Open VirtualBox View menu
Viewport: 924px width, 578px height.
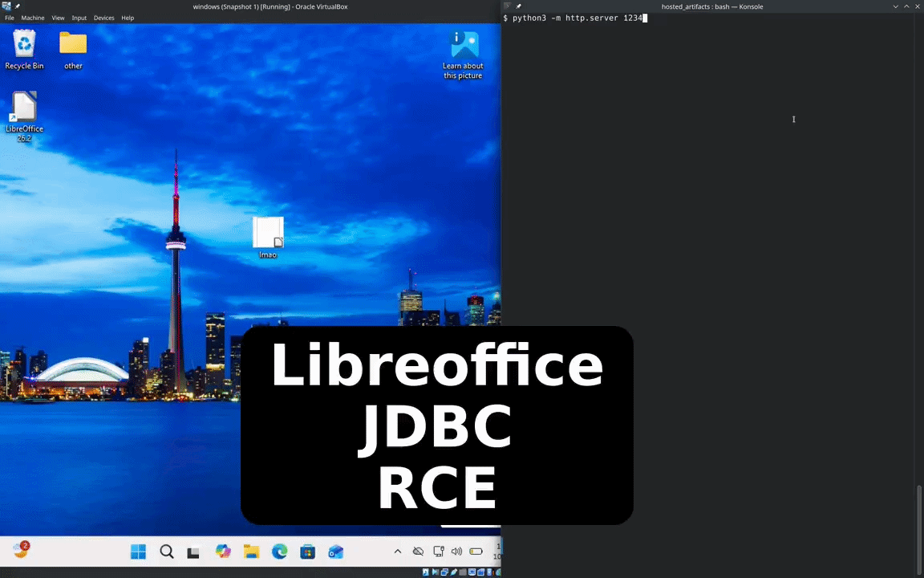[x=58, y=18]
